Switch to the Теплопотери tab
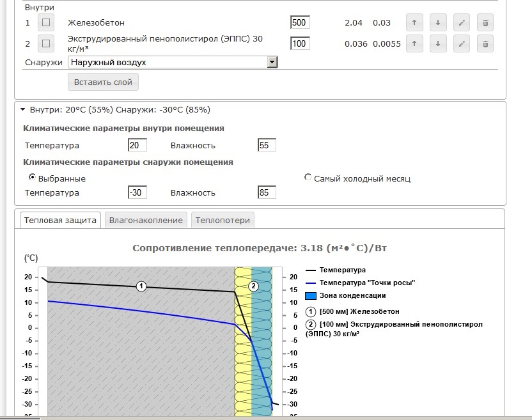This screenshot has width=532, height=420. tap(223, 220)
